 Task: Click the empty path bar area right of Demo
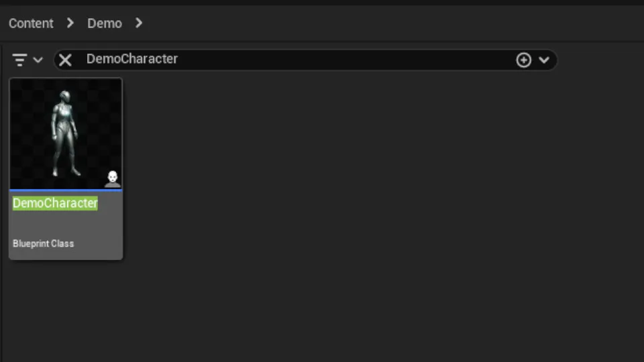390,23
